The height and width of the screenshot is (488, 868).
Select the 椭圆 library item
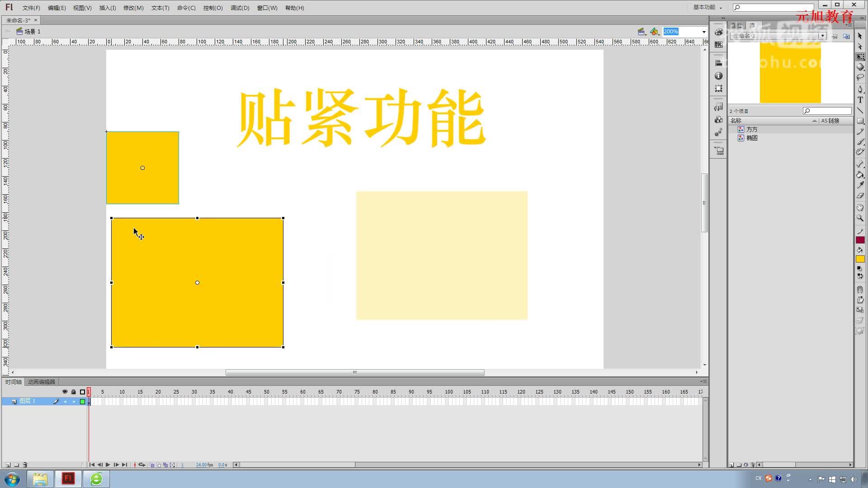point(752,138)
